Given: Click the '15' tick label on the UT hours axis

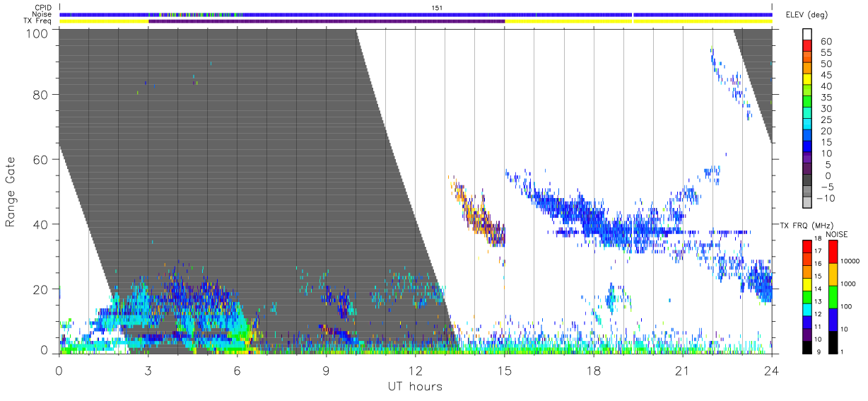Looking at the screenshot, I should tap(505, 370).
